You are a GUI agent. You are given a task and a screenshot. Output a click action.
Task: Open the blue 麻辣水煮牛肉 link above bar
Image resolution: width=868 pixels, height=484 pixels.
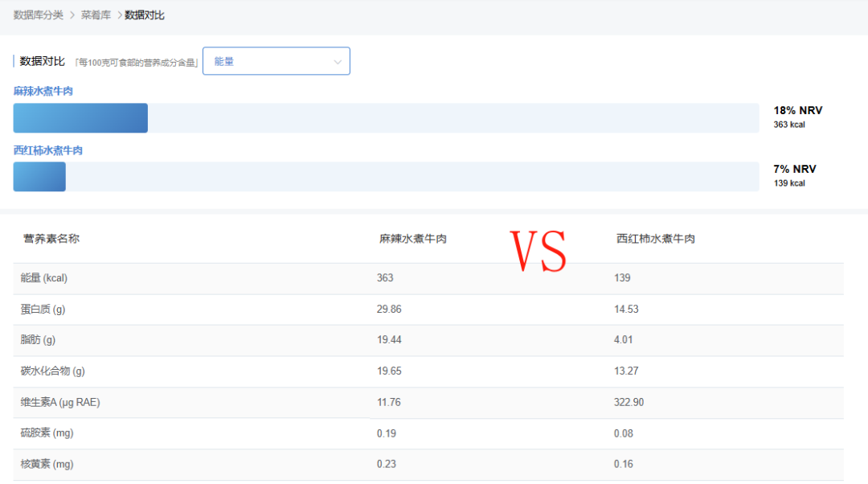coord(43,92)
